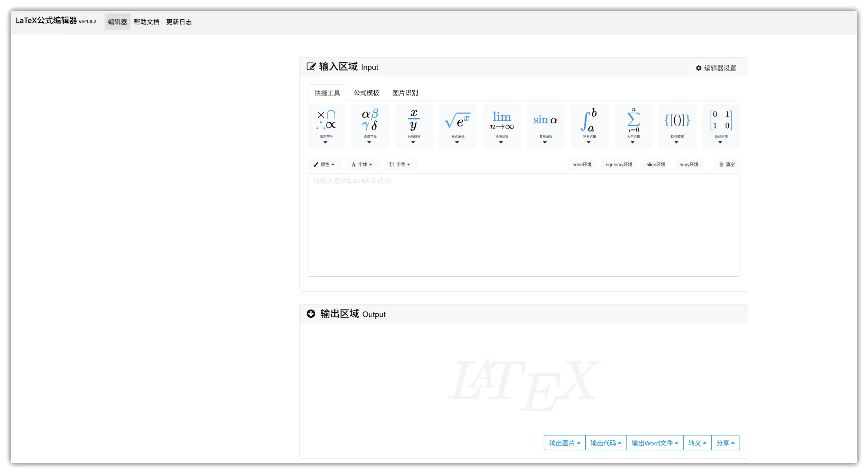The width and height of the screenshot is (868, 474).
Task: Open the 分数微分 fraction tool
Action: [414, 126]
